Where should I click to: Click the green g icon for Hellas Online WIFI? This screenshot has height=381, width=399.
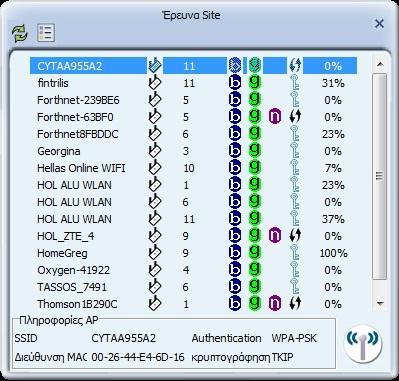point(255,167)
